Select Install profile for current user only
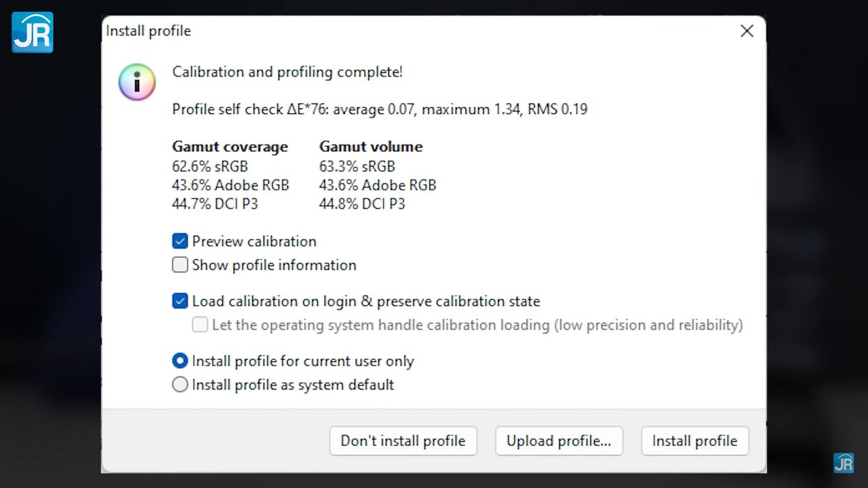This screenshot has height=488, width=868. tap(180, 361)
